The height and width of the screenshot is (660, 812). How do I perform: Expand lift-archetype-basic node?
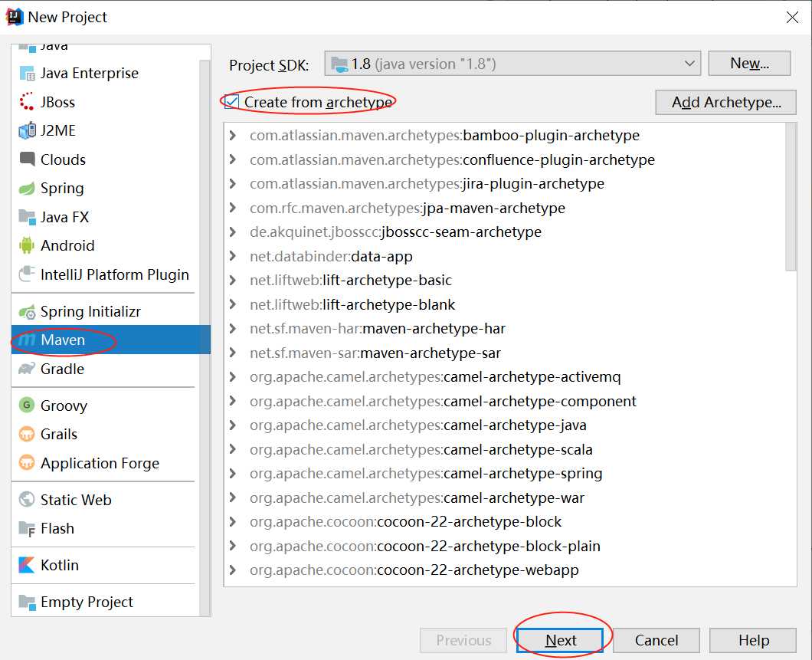click(x=233, y=281)
